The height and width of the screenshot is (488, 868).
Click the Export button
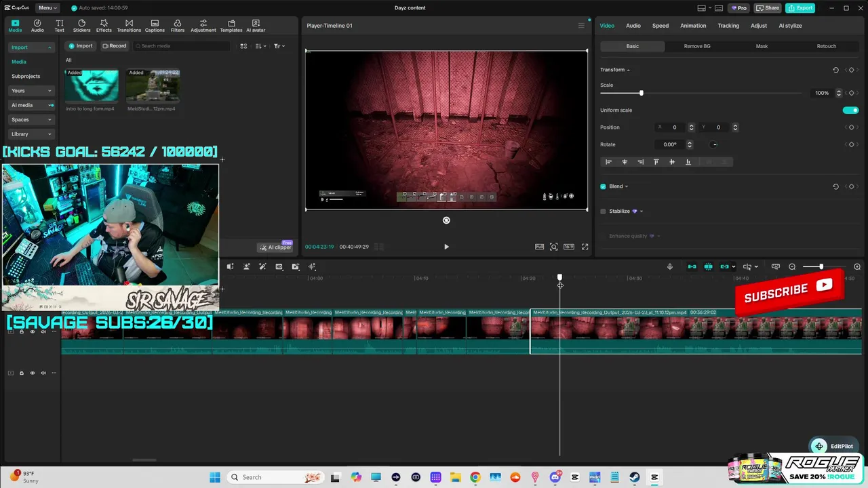pos(800,8)
